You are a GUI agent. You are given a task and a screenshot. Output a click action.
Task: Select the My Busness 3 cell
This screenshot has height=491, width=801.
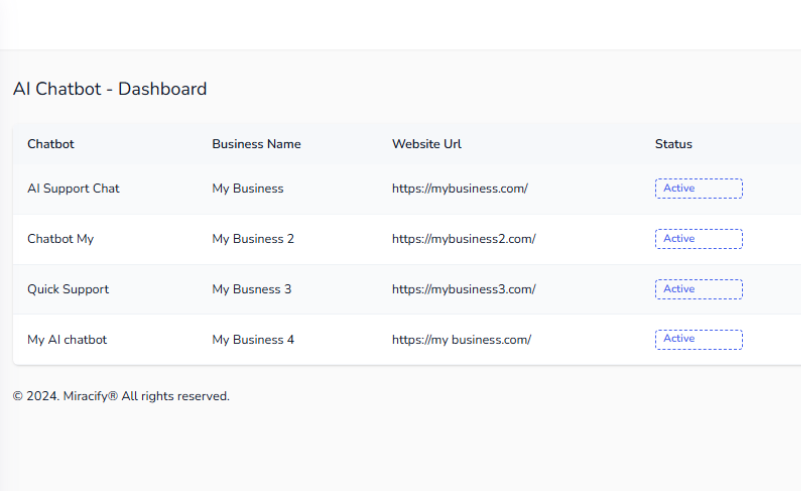coord(252,289)
